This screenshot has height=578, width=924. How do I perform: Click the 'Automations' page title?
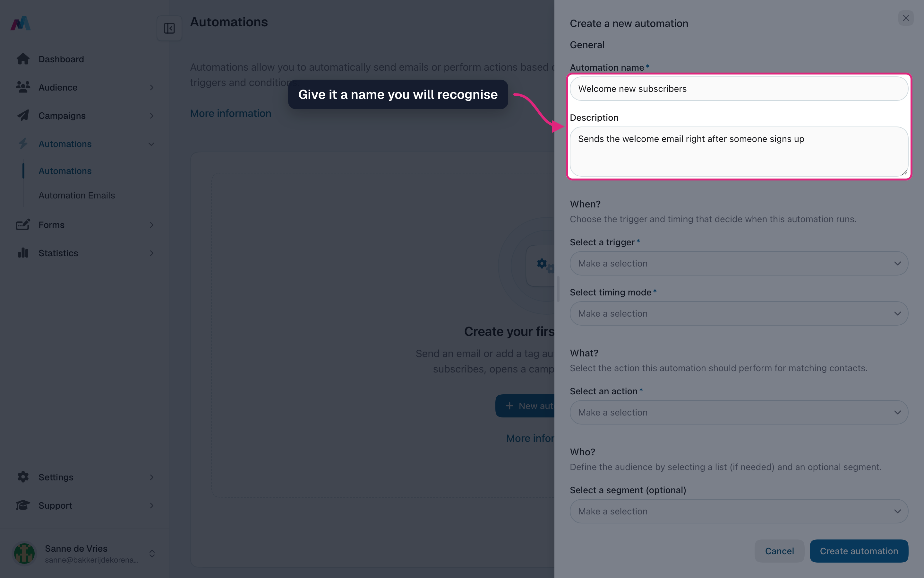coord(229,22)
